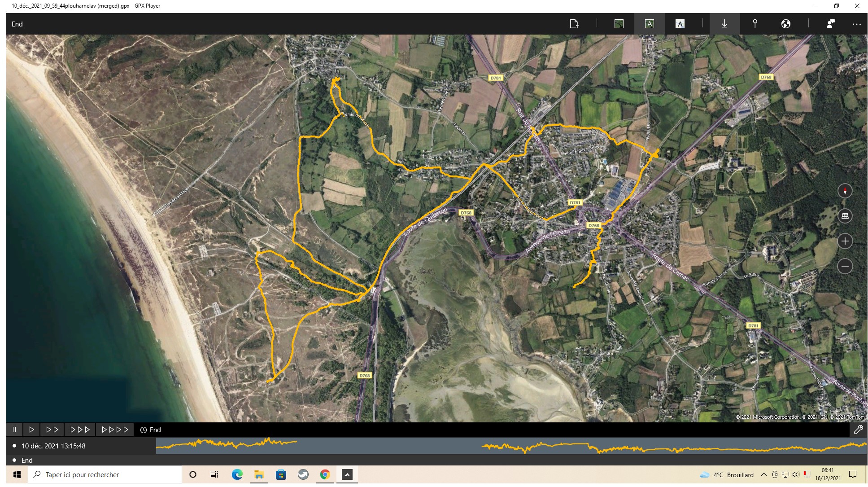
Task: Pause the track playback
Action: point(14,430)
